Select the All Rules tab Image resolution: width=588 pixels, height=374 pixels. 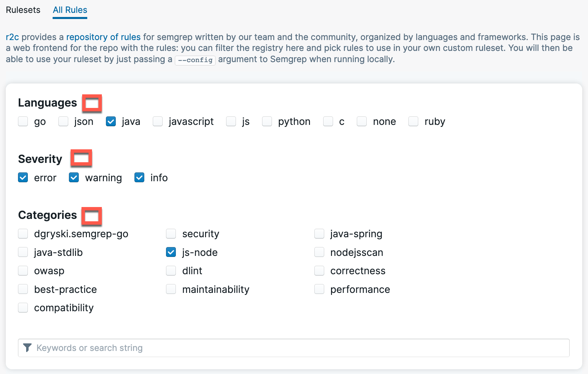click(70, 10)
